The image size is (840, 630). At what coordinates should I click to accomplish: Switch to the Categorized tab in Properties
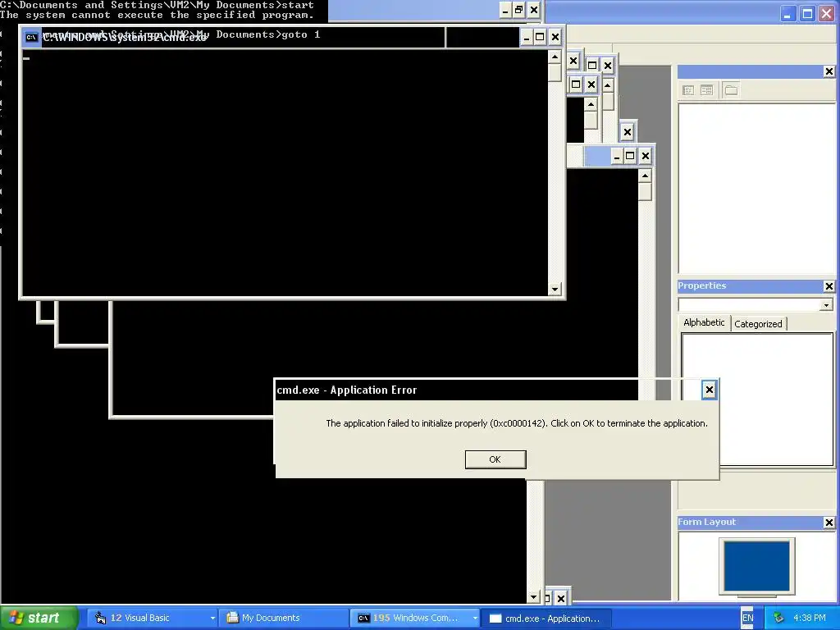click(758, 323)
